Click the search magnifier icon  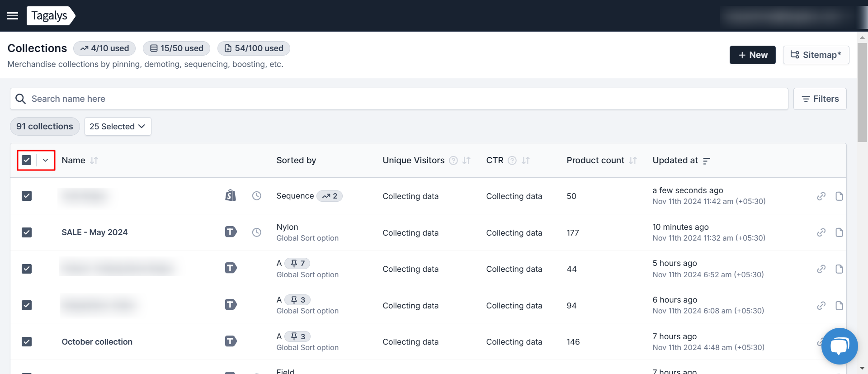click(20, 99)
